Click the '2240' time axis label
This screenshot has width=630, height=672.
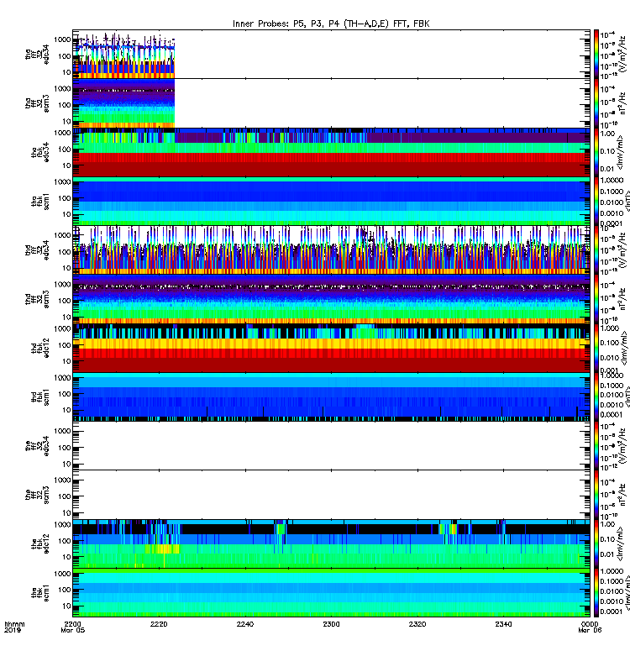click(x=245, y=624)
